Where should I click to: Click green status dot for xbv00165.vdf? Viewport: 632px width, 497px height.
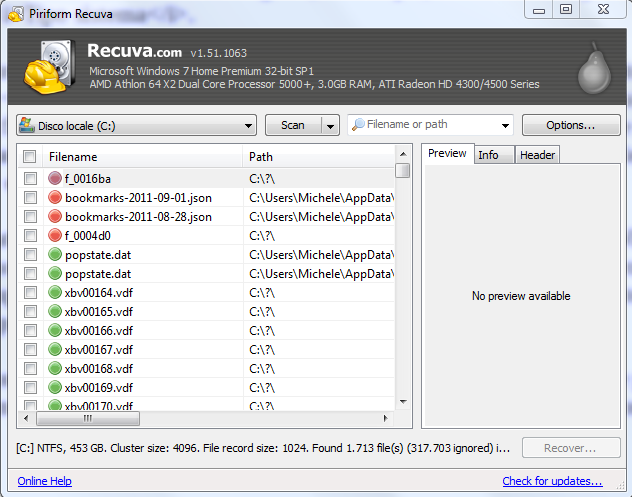[x=55, y=311]
